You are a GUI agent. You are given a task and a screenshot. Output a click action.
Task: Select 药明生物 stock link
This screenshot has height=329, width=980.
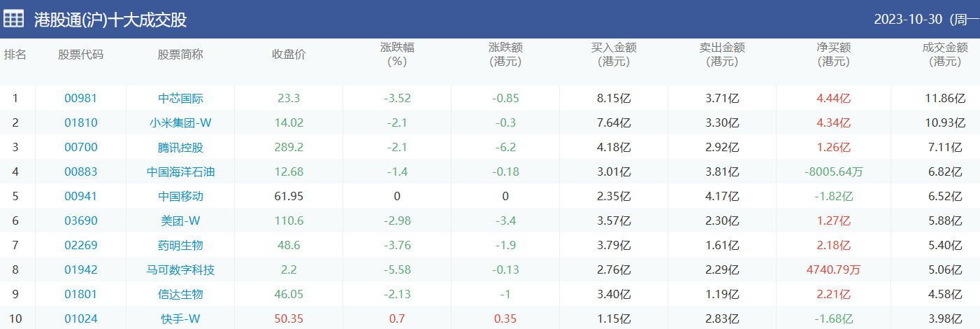(180, 246)
